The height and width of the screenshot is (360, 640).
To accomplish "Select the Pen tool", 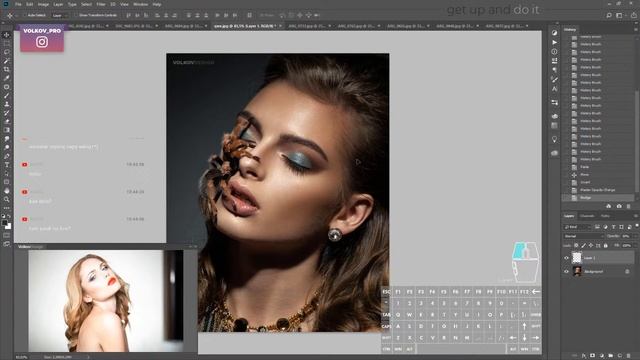I will pyautogui.click(x=7, y=156).
